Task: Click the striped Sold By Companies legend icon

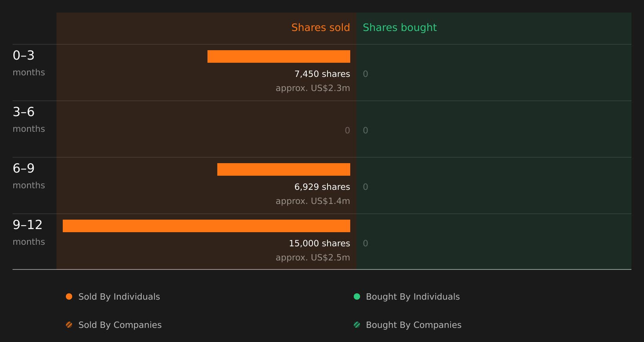Action: tap(69, 325)
